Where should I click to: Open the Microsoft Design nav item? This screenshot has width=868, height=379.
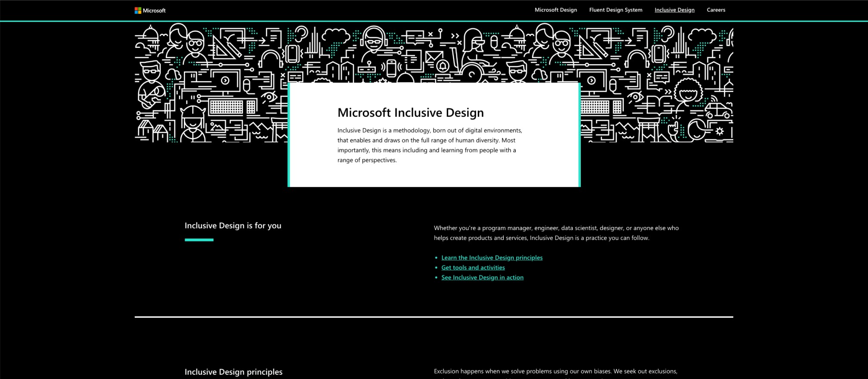click(x=555, y=10)
